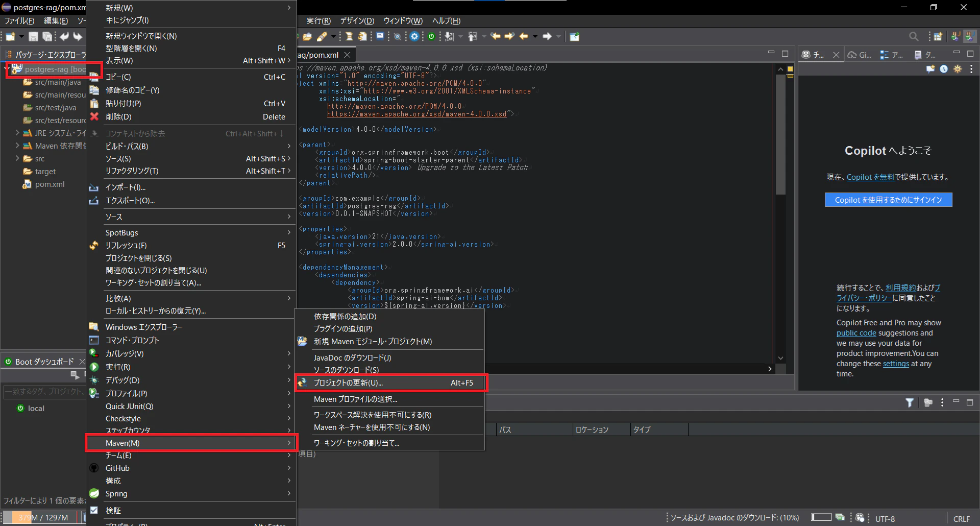Open the problems view filter funnel icon

click(x=910, y=402)
